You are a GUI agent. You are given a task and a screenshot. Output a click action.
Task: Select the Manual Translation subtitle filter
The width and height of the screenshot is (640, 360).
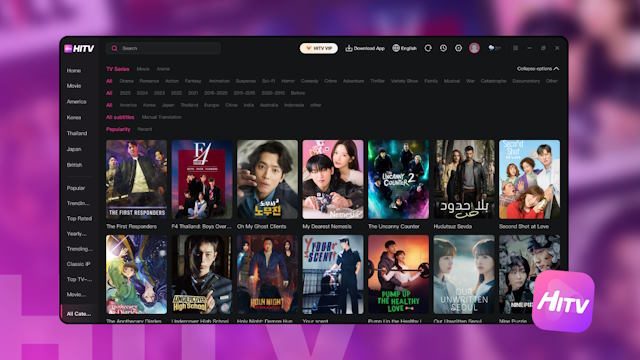(162, 117)
